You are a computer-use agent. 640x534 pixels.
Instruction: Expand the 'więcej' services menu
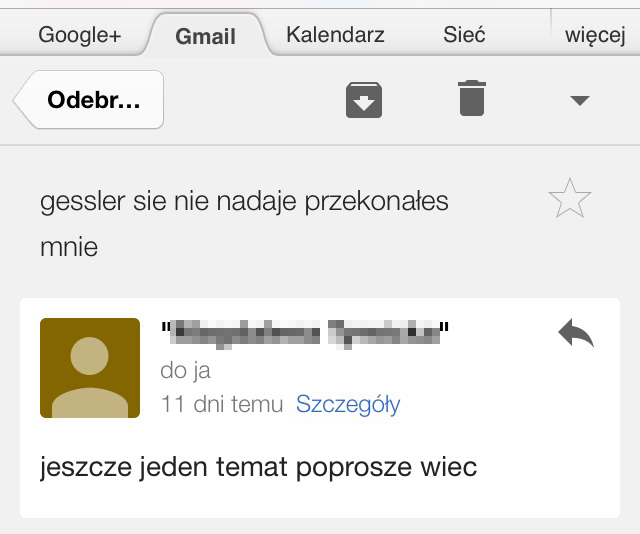[595, 36]
